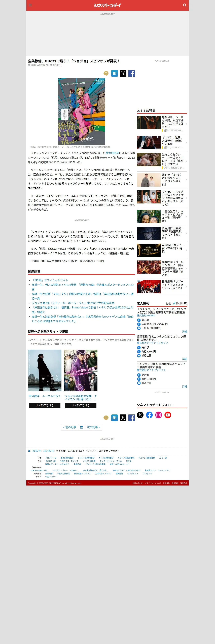215x644 pixels.
Task: Open 名探偵コナン ハイウェイの… in the footer
Action: (x=157, y=470)
